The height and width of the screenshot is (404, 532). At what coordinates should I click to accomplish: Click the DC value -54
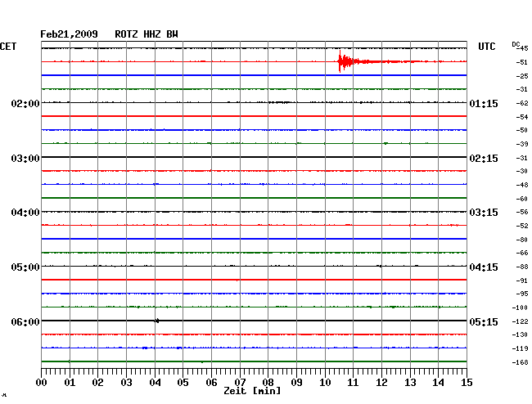click(x=522, y=117)
